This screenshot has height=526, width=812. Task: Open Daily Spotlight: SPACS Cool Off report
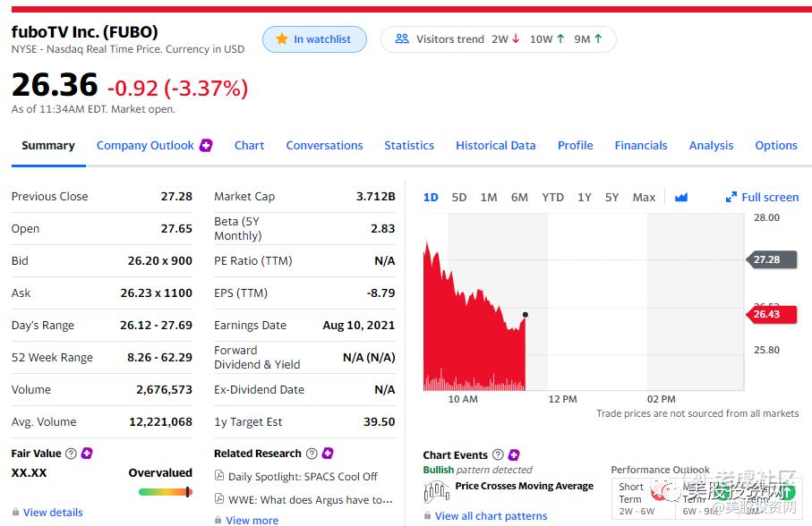click(x=303, y=476)
